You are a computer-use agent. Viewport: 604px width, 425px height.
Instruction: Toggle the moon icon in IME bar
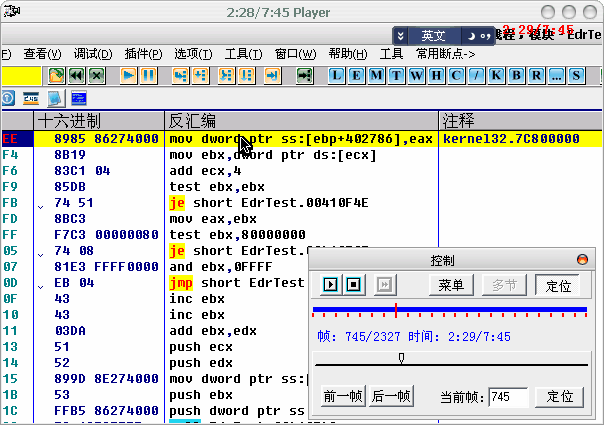(471, 35)
